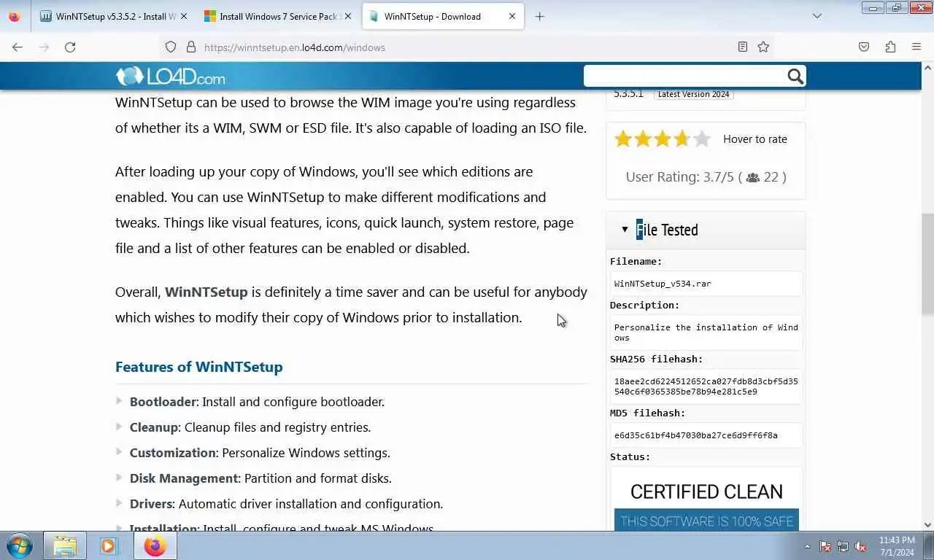Click the tracking protection shield icon
This screenshot has height=560, width=934.
(x=171, y=47)
